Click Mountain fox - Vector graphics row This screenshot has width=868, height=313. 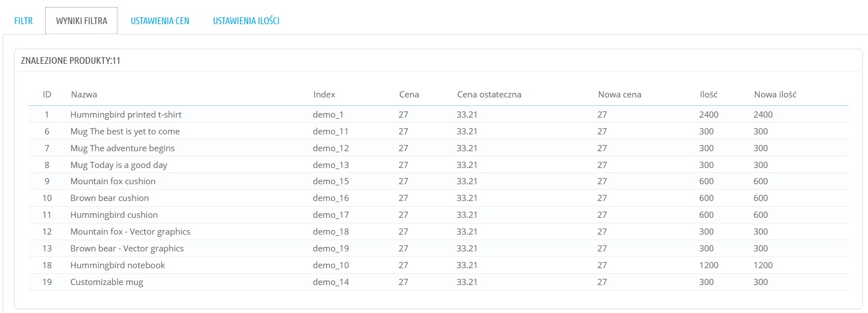coord(438,232)
